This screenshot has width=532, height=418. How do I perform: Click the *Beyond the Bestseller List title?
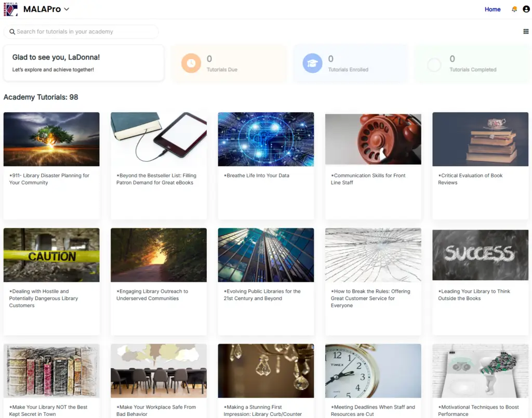click(156, 179)
